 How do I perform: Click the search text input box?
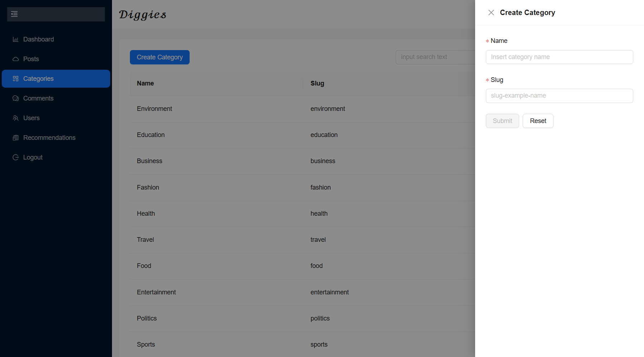[435, 57]
